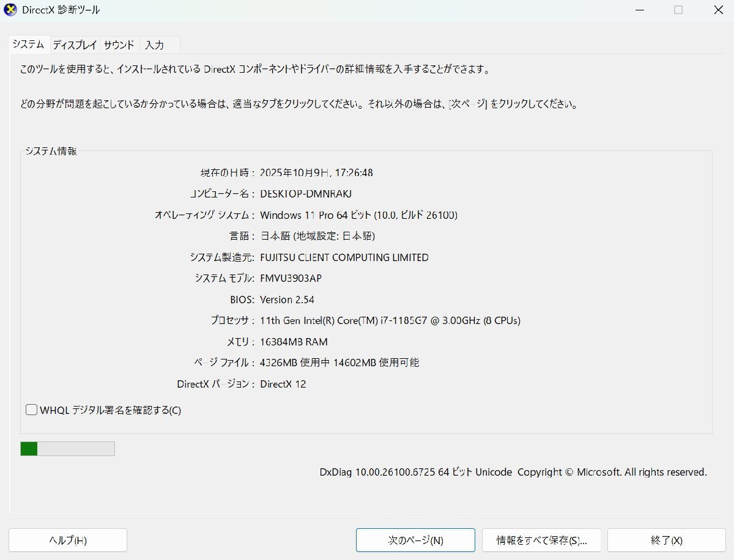Click FUJITSU CLIENT COMPUTING LIMITED text

(344, 257)
